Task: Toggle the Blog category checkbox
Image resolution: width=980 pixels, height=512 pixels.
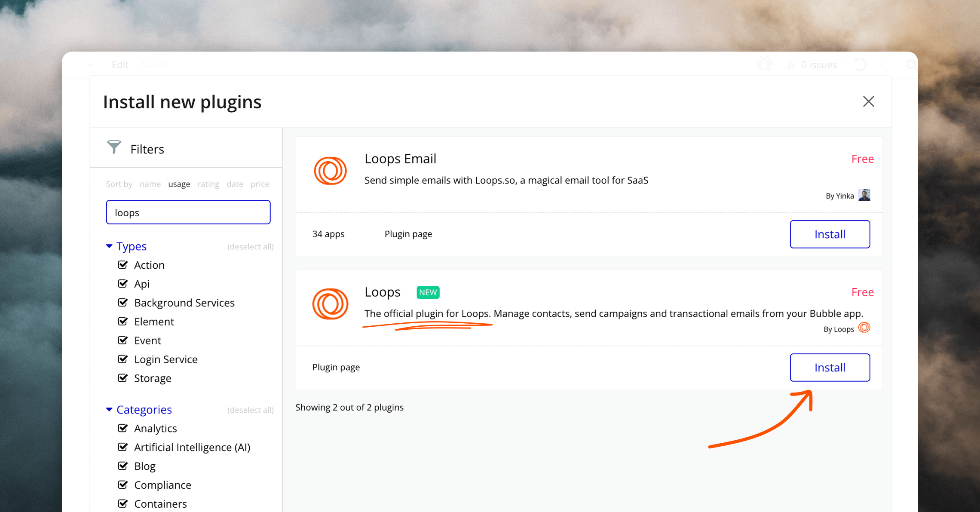Action: click(x=123, y=466)
